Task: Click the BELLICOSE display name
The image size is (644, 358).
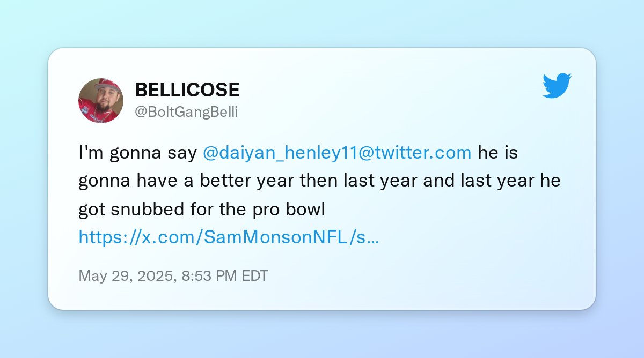Action: click(x=187, y=89)
